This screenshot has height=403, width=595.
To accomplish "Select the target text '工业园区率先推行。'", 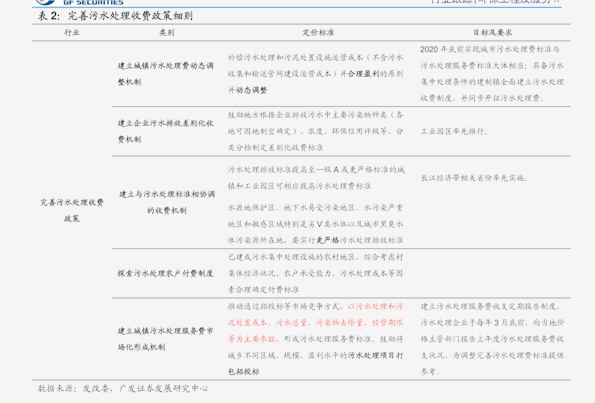I will click(x=454, y=131).
